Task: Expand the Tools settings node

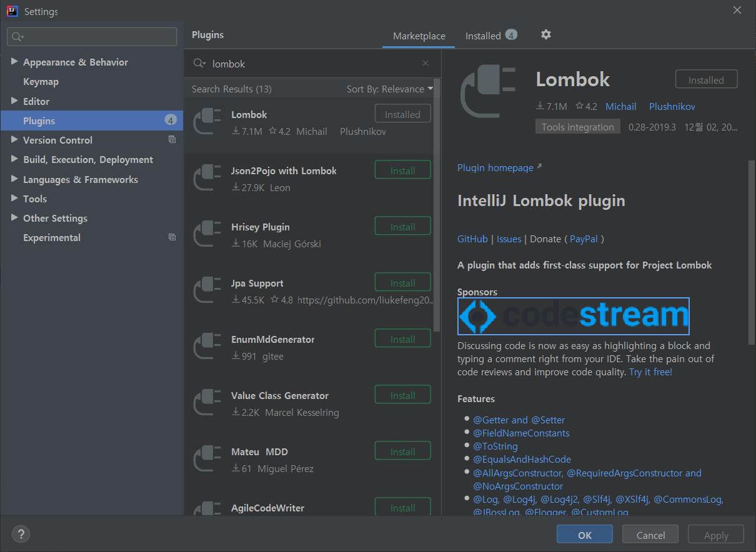Action: (14, 199)
